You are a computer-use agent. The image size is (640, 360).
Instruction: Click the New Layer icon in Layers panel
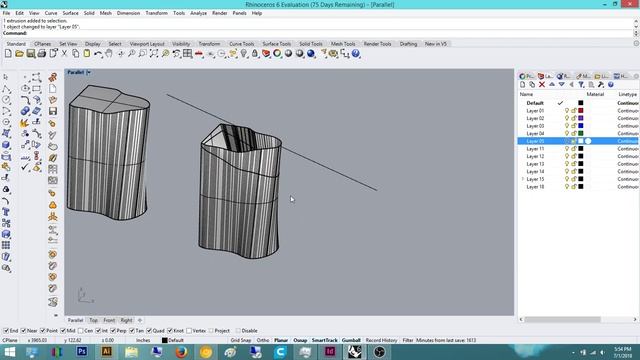[x=522, y=84]
